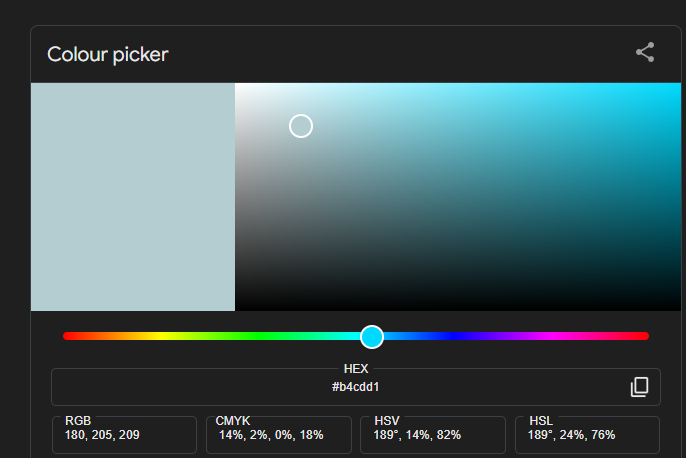The image size is (686, 458).
Task: Click the 'RGB' label text
Action: pyautogui.click(x=78, y=421)
